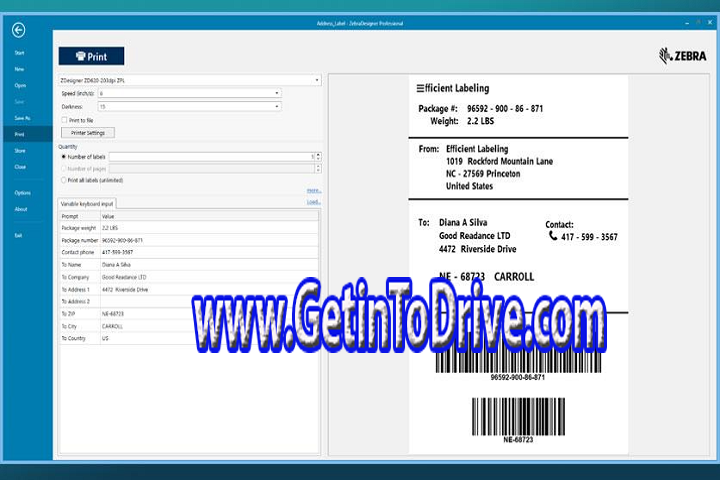
Task: Switch to Variable keyboard input tab
Action: 87,203
